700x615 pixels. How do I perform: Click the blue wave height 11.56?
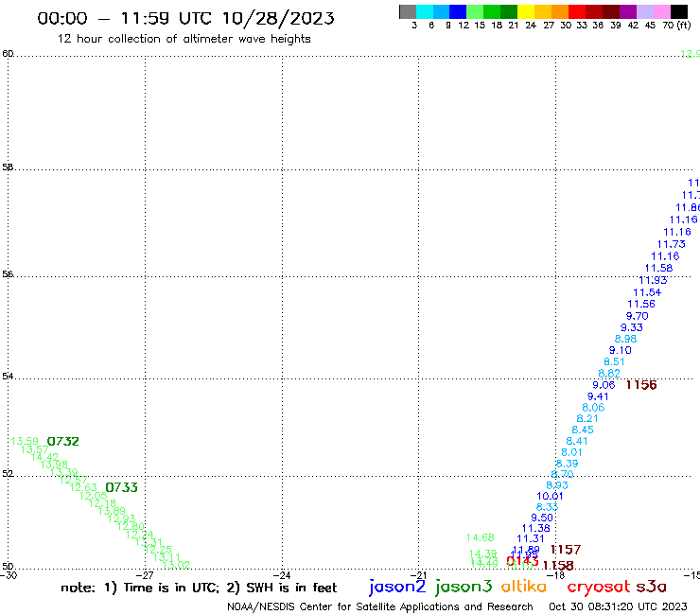[641, 304]
